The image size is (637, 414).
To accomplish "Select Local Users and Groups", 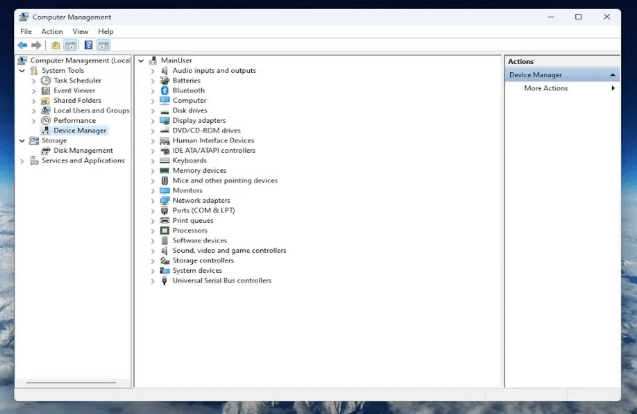I will tap(91, 110).
